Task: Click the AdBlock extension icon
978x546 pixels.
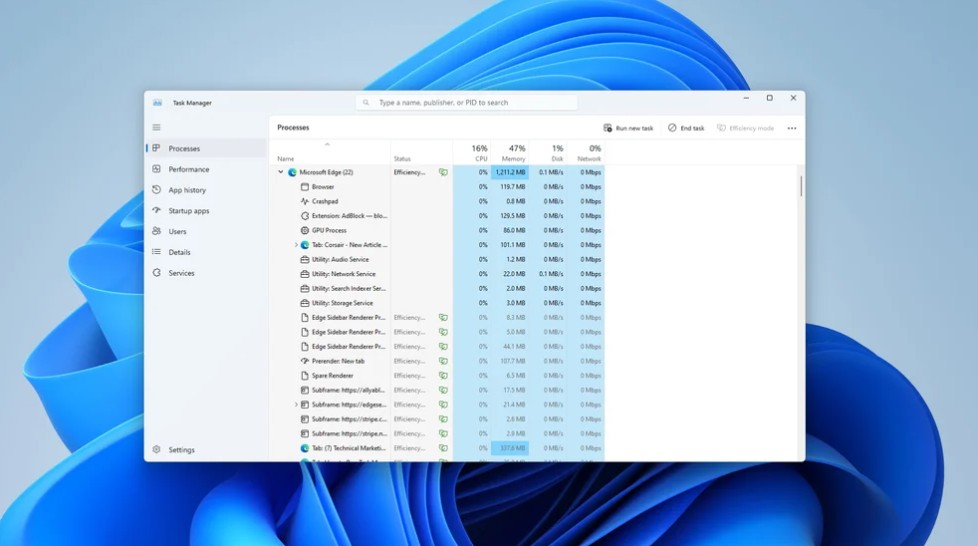Action: [305, 216]
